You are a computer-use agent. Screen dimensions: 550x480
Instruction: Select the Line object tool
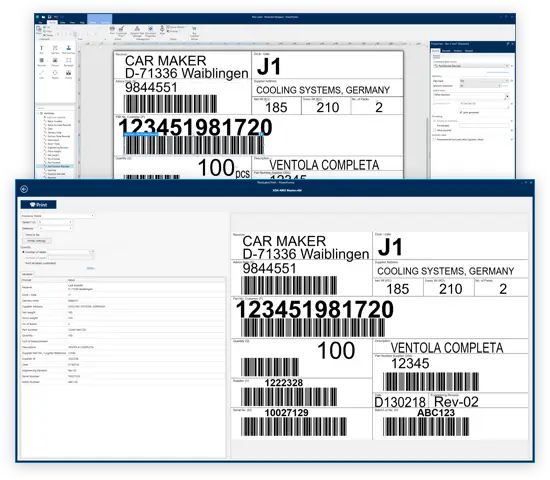[x=41, y=74]
